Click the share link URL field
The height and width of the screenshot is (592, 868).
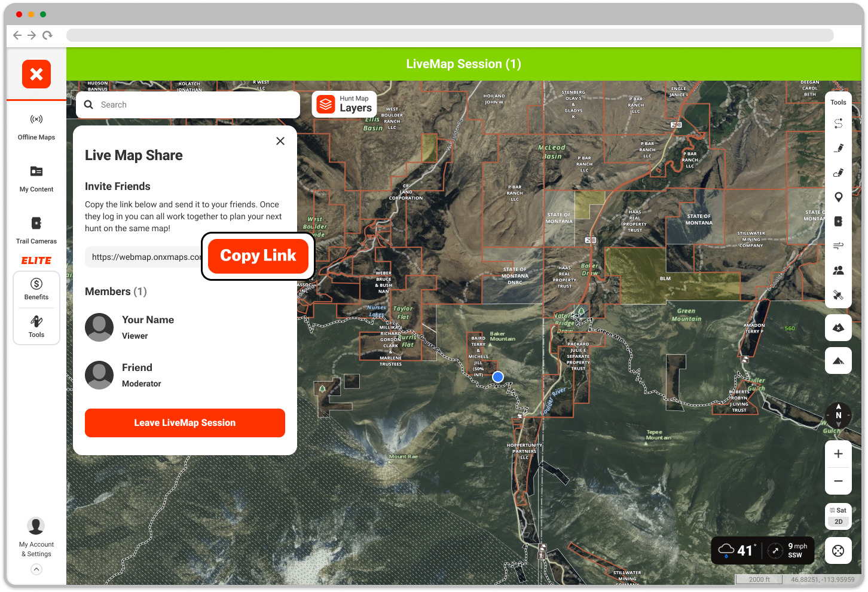pyautogui.click(x=144, y=257)
